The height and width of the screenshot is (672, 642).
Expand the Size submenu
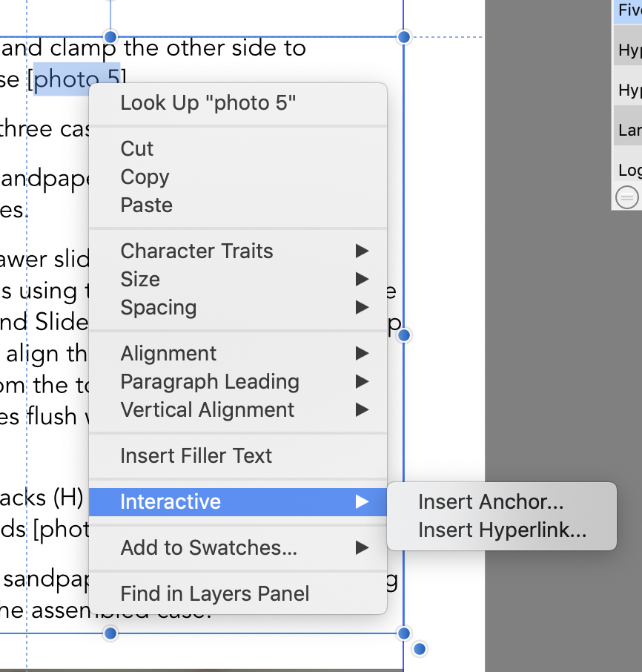(238, 280)
